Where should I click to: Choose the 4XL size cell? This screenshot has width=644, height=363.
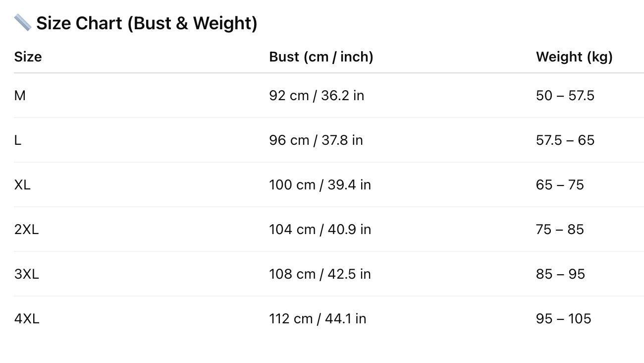click(x=27, y=318)
